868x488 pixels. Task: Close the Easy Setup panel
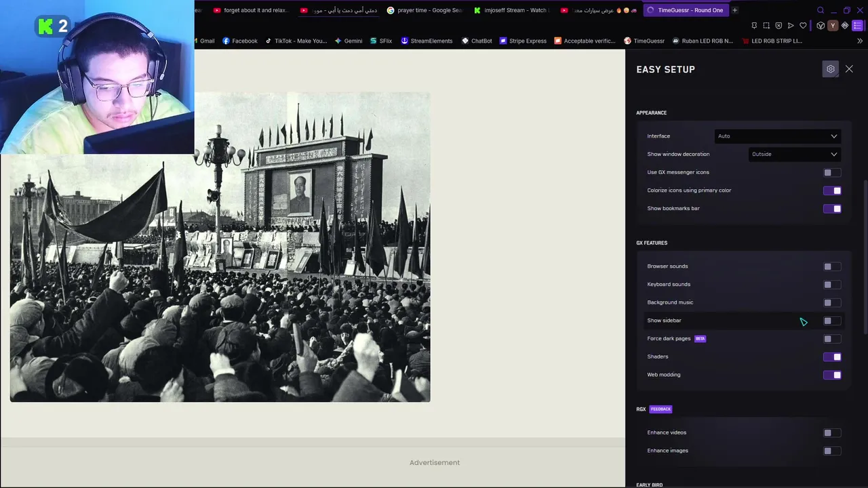849,69
